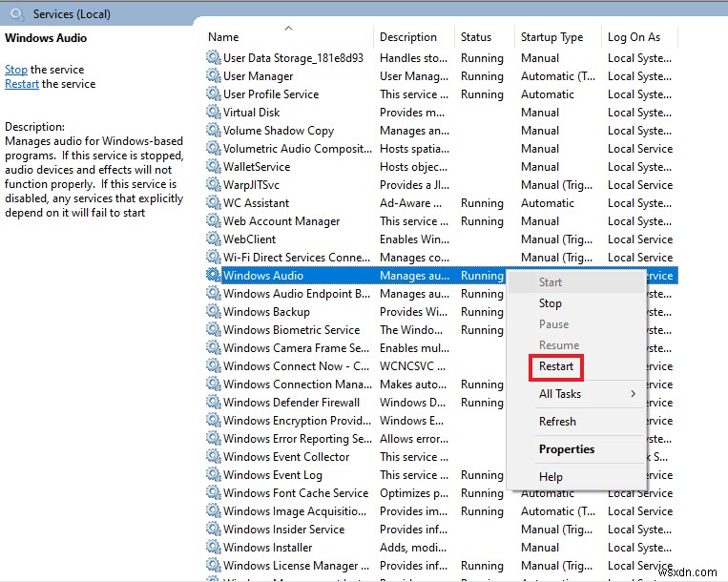The image size is (728, 582).
Task: Click the Windows Error Reporting Service icon
Action: pos(213,438)
